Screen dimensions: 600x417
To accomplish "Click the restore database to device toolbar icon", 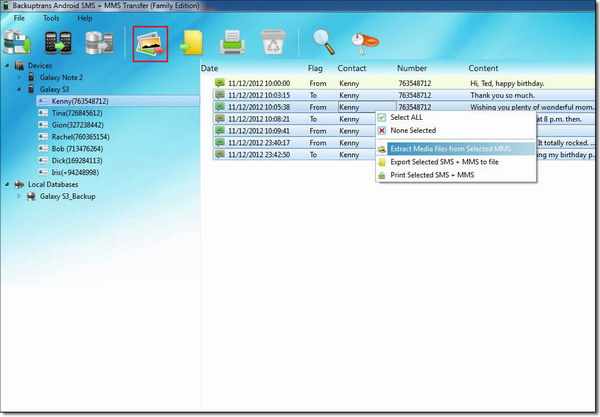I will tap(99, 43).
